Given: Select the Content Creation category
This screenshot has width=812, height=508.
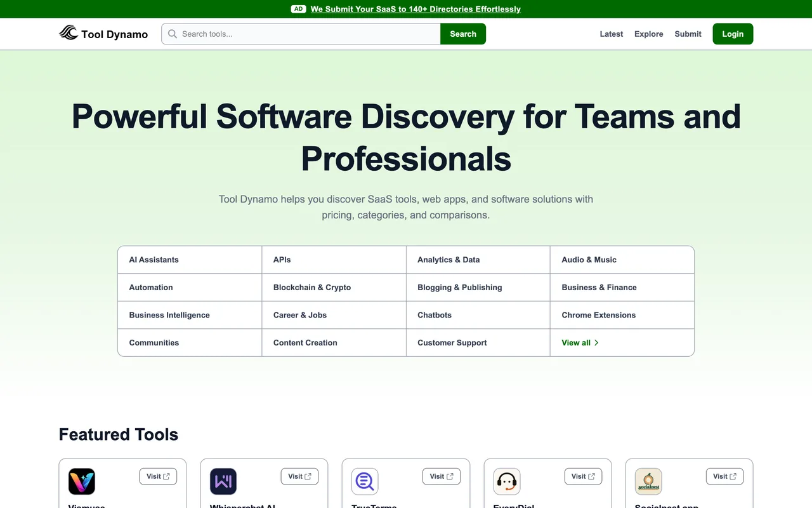Looking at the screenshot, I should pyautogui.click(x=334, y=343).
